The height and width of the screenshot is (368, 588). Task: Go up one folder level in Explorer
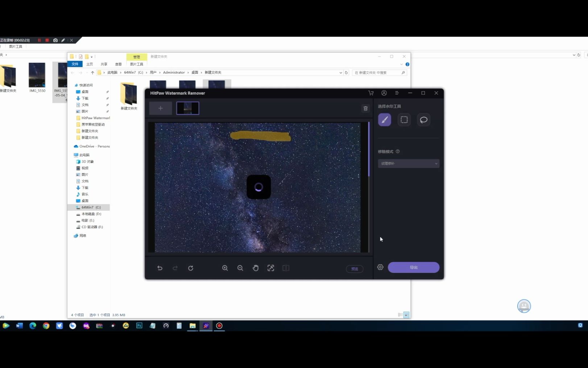[92, 73]
